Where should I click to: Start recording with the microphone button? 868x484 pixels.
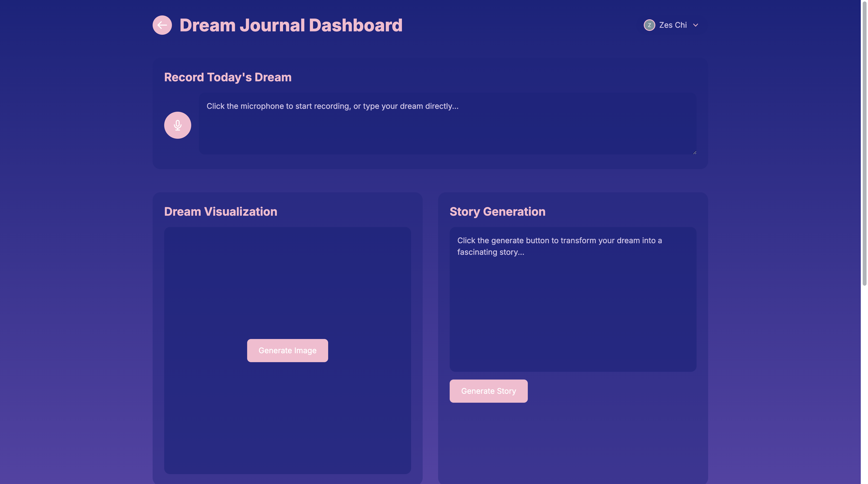point(177,125)
